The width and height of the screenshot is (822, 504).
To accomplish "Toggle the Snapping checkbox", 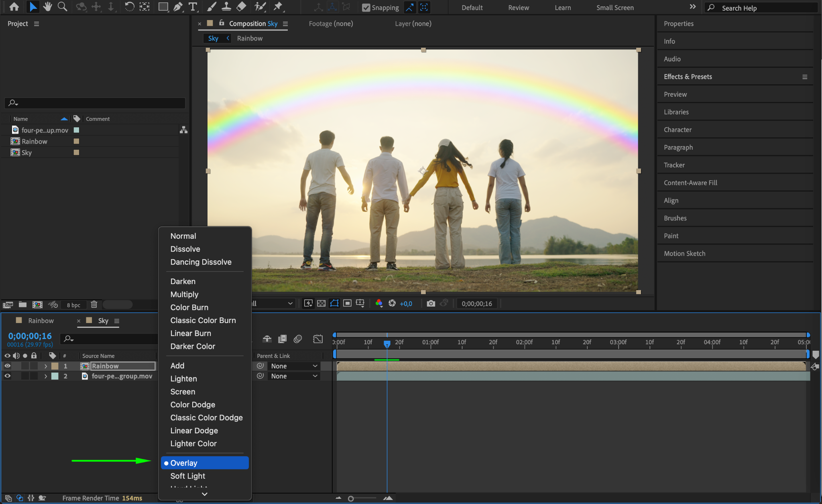I will tap(366, 8).
